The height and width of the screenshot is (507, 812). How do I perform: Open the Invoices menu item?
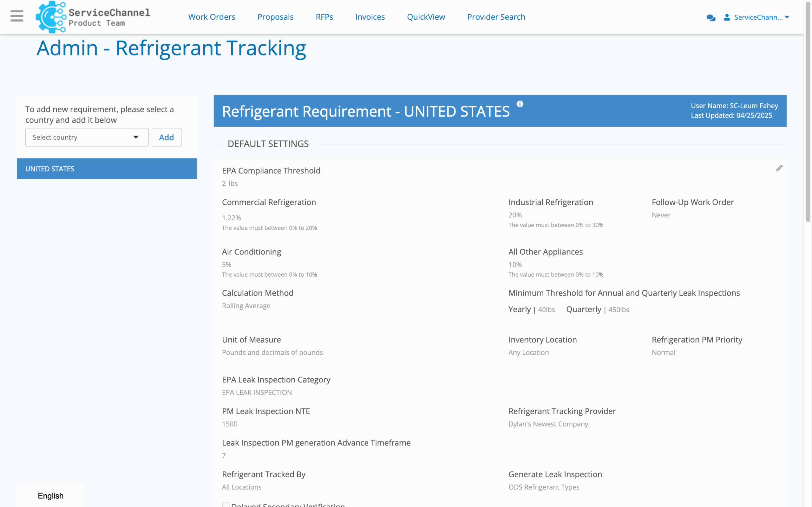(370, 17)
